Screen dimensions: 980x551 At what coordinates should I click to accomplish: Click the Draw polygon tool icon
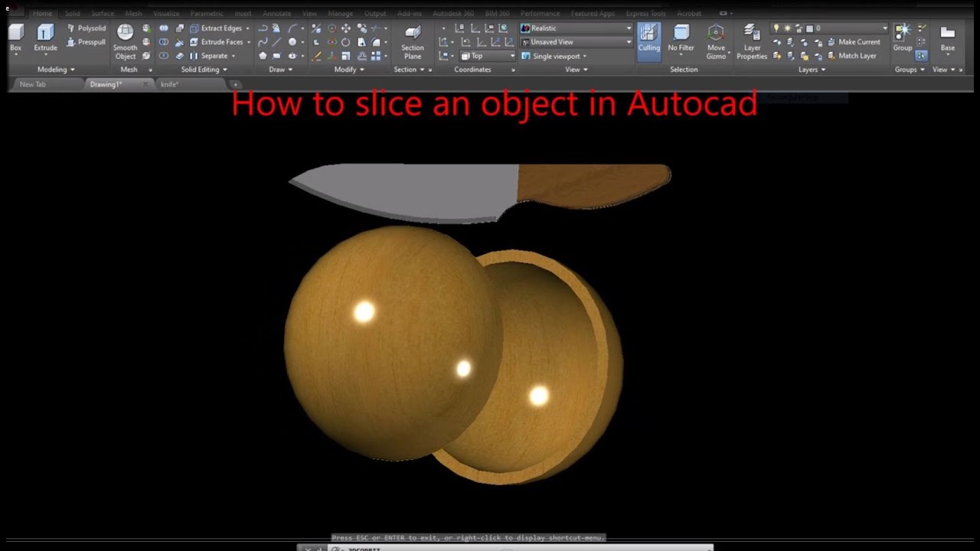click(263, 56)
